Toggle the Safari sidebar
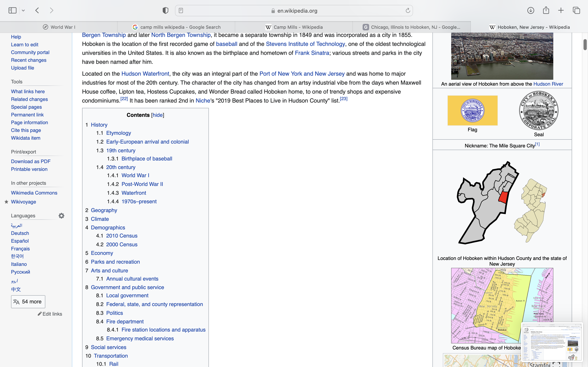 12,10
